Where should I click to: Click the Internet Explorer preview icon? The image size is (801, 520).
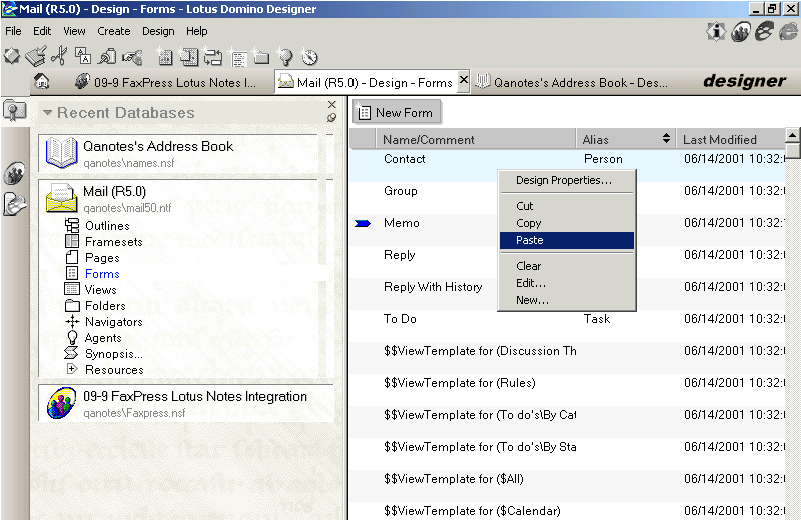tap(765, 32)
